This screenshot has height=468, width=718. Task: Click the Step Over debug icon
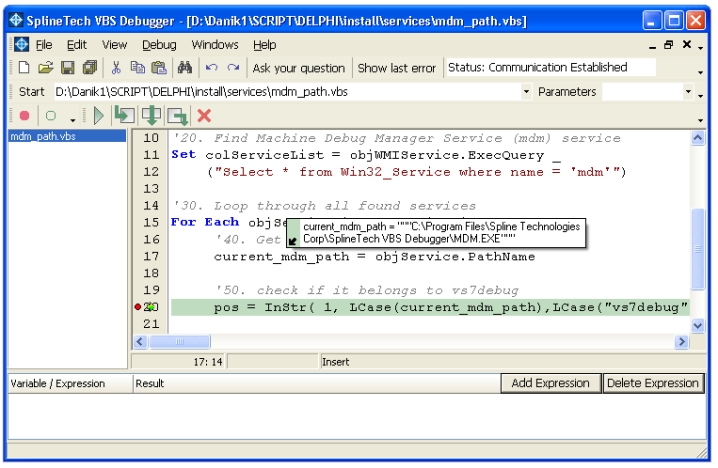[x=150, y=116]
